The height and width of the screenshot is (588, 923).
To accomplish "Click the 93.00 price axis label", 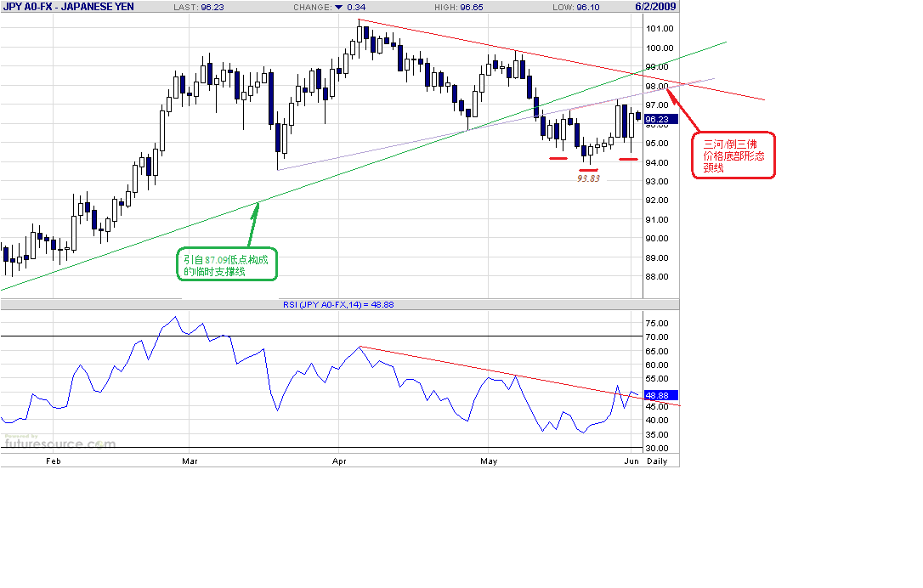I will tap(657, 181).
